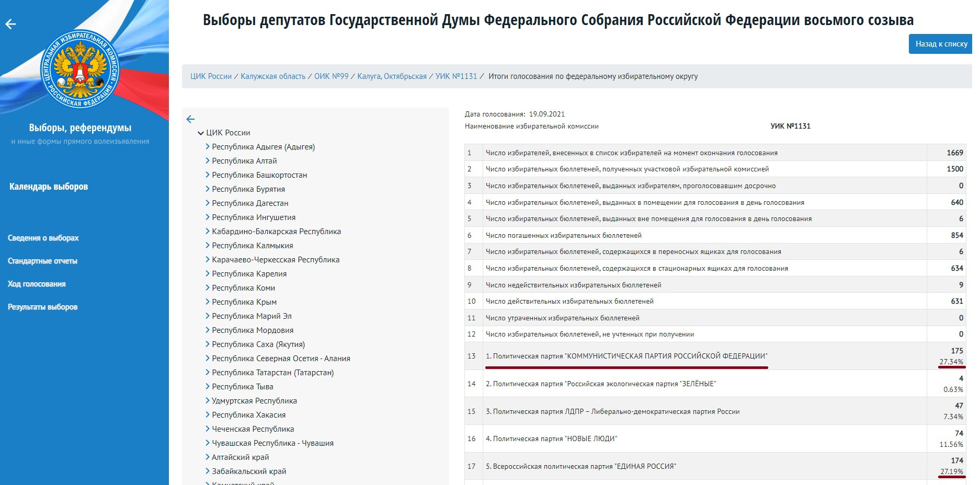Click the Central Election Commission emblem logo

79,68
